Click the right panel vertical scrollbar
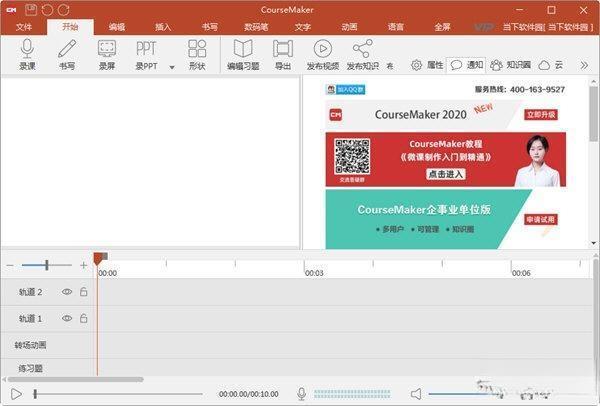 593,114
